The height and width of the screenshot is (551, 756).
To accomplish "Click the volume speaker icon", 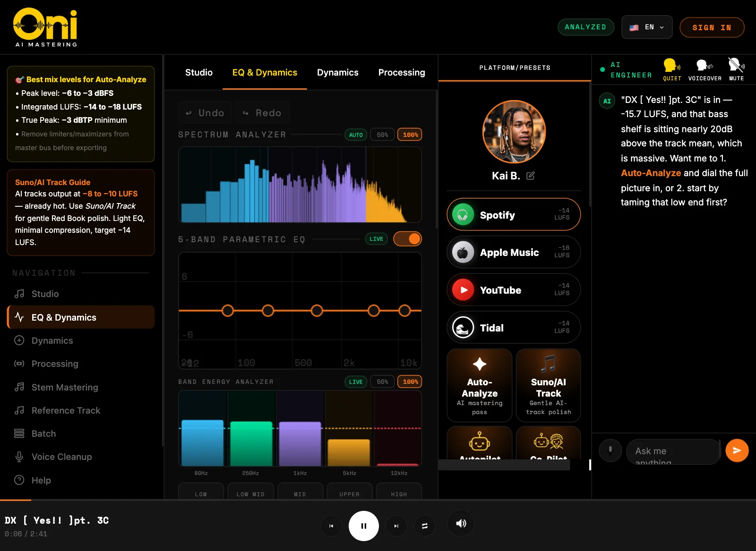I will [x=461, y=523].
